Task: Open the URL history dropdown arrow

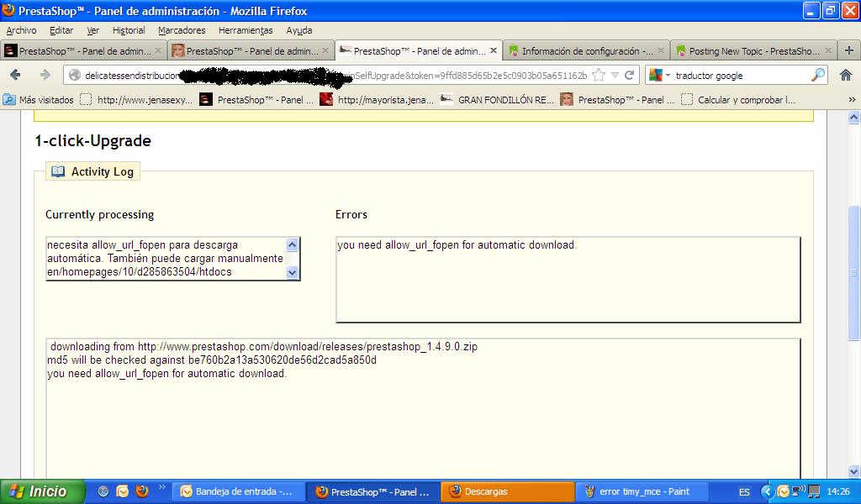Action: click(615, 75)
